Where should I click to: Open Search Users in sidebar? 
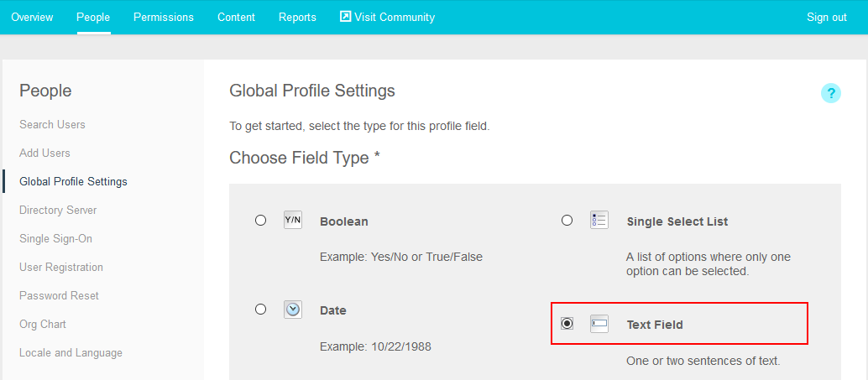click(52, 124)
